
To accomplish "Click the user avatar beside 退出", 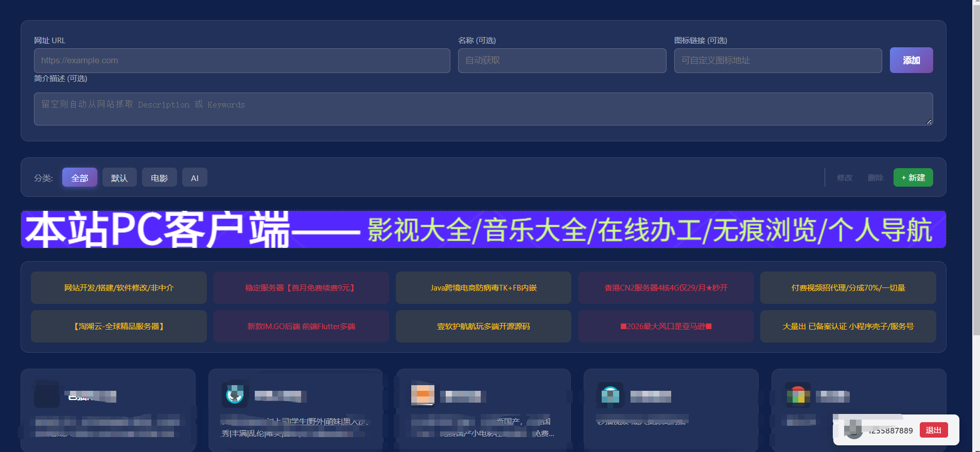I will [x=853, y=430].
